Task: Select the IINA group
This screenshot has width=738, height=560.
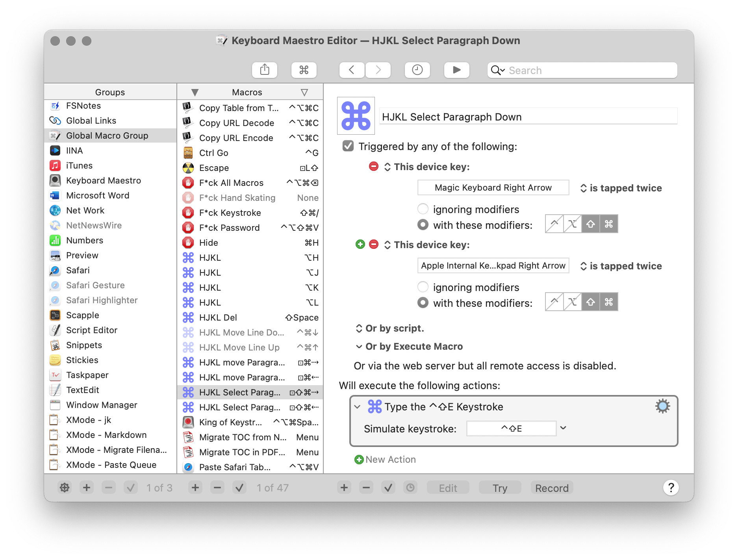Action: pos(110,150)
